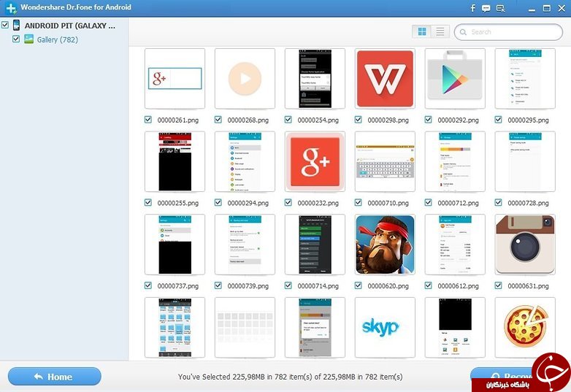Select the WPS Office icon thumbnail

pyautogui.click(x=385, y=79)
